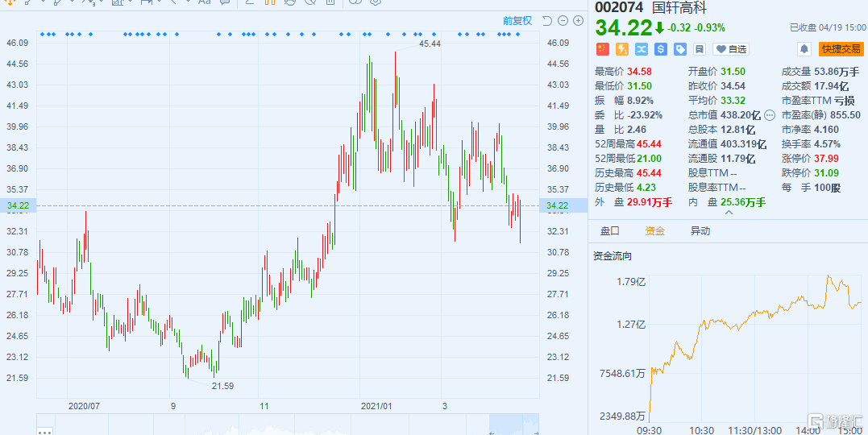Open the 前复权 price adjustment selector
868x435 pixels.
517,21
